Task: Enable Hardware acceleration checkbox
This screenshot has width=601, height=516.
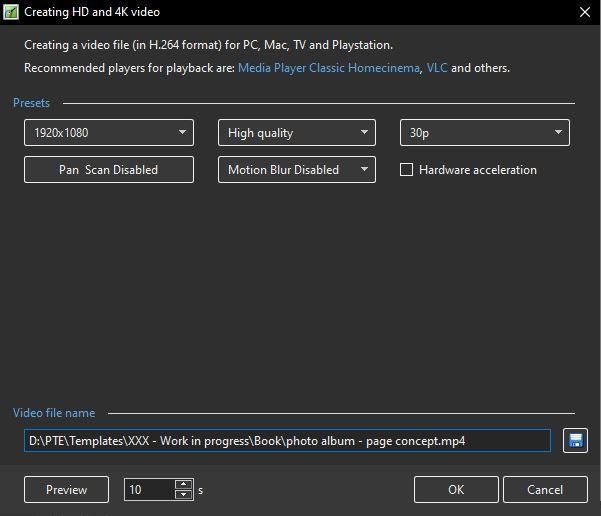Action: pyautogui.click(x=406, y=169)
